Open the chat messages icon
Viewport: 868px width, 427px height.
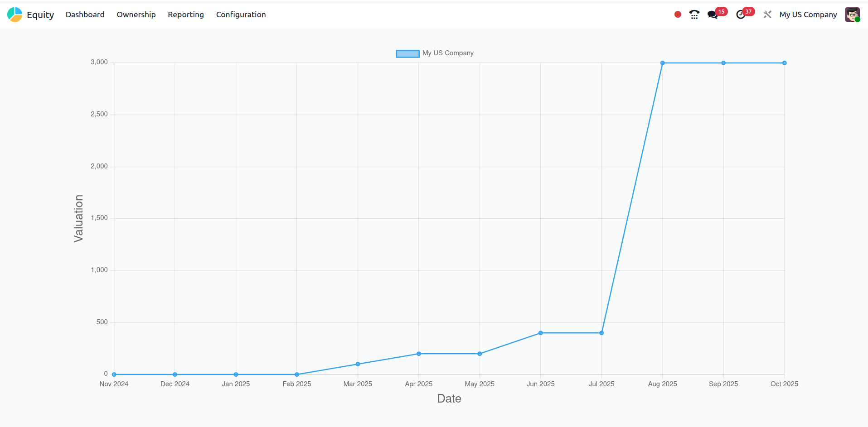713,14
